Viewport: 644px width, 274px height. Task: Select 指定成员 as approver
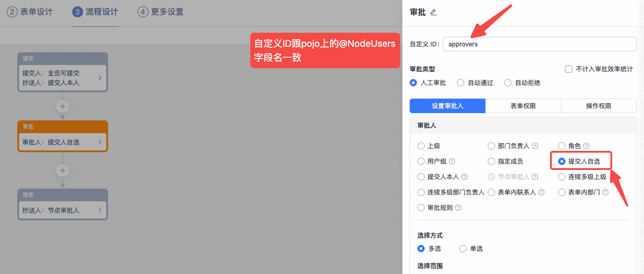coord(491,161)
